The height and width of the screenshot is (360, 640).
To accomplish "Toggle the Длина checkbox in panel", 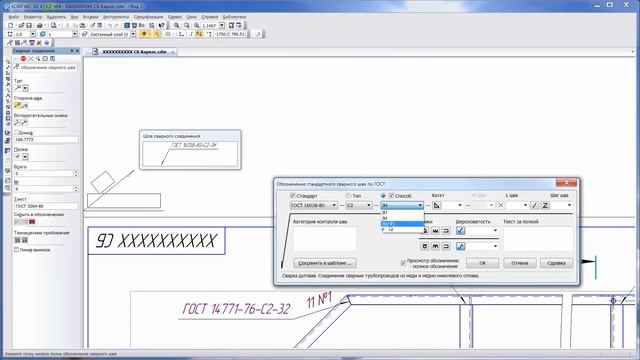I will coord(16,133).
